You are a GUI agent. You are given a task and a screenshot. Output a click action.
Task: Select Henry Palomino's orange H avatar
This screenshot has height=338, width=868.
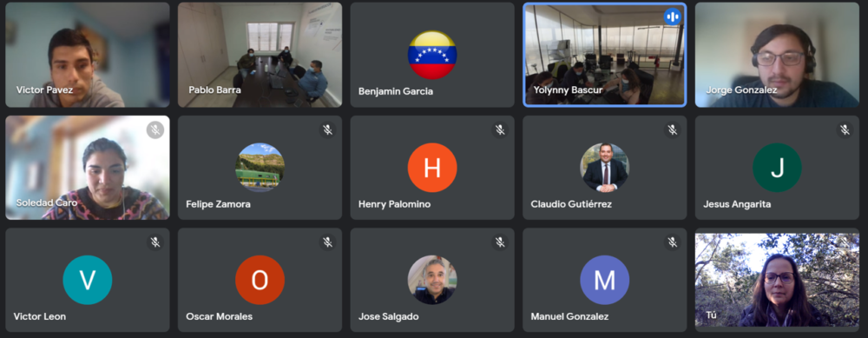tap(432, 168)
